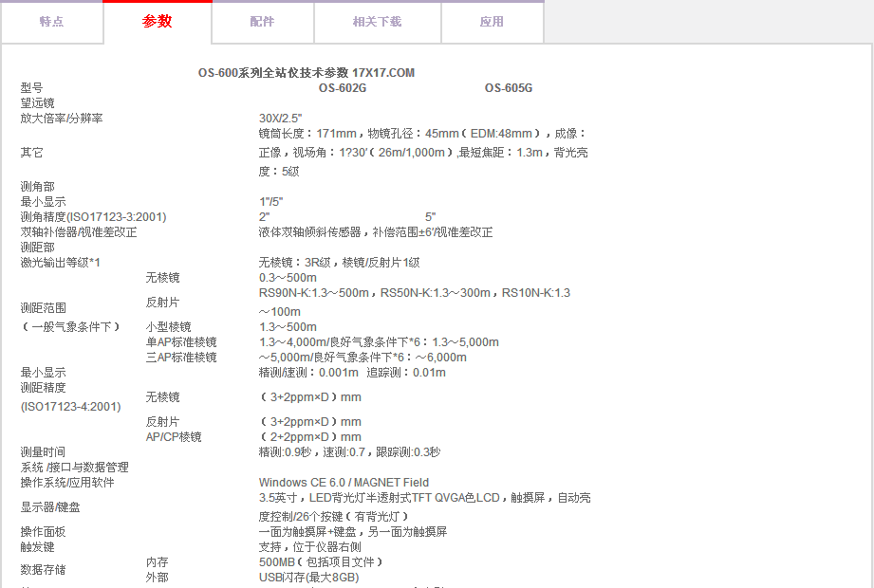Click the OS-605G column header

click(x=508, y=88)
